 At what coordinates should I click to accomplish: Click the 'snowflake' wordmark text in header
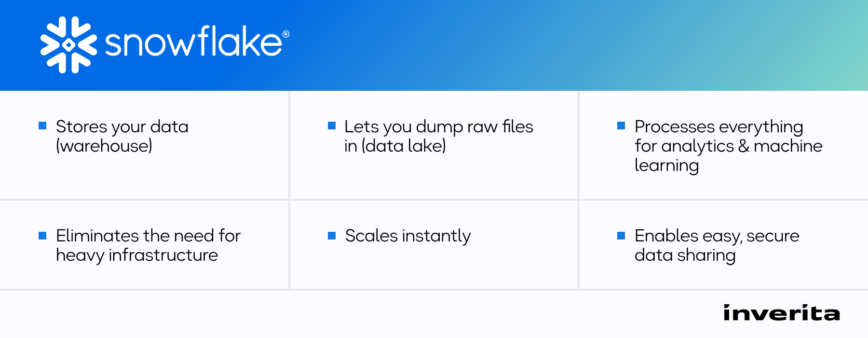pyautogui.click(x=193, y=42)
